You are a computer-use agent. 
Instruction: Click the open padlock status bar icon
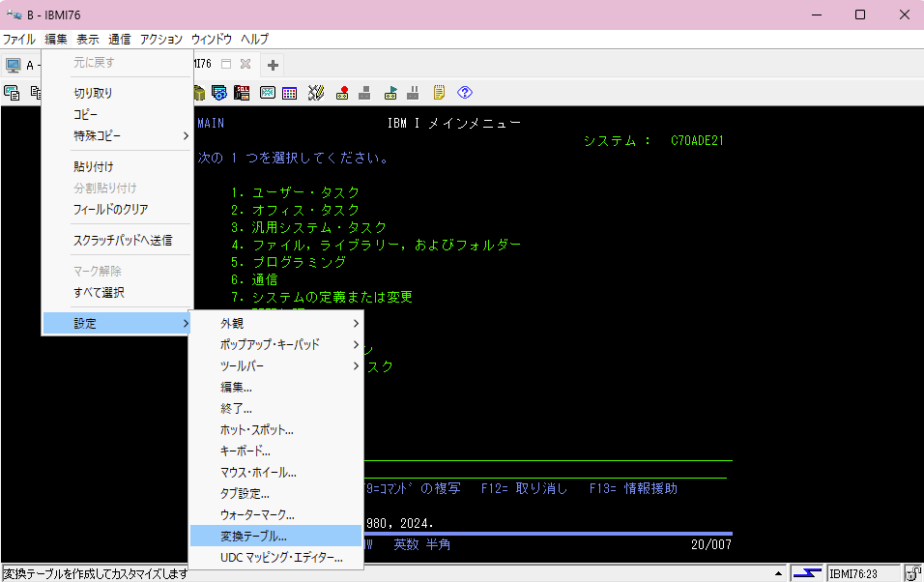tap(913, 573)
